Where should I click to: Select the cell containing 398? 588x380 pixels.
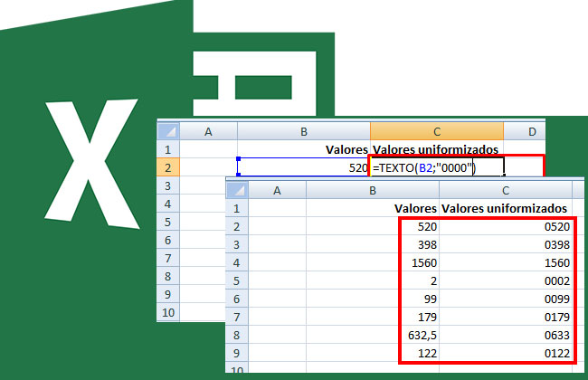[x=373, y=244]
